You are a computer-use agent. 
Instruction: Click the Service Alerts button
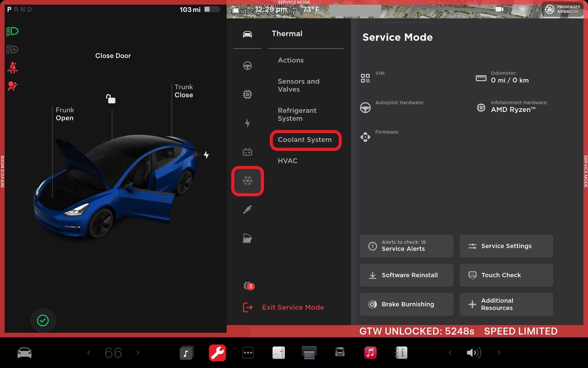pyautogui.click(x=406, y=246)
